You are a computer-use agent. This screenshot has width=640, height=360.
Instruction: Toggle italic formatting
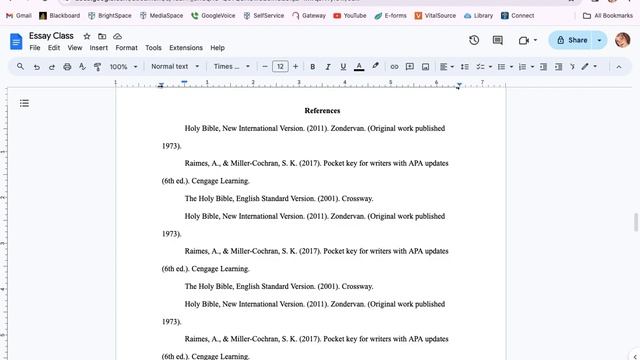[x=328, y=67]
